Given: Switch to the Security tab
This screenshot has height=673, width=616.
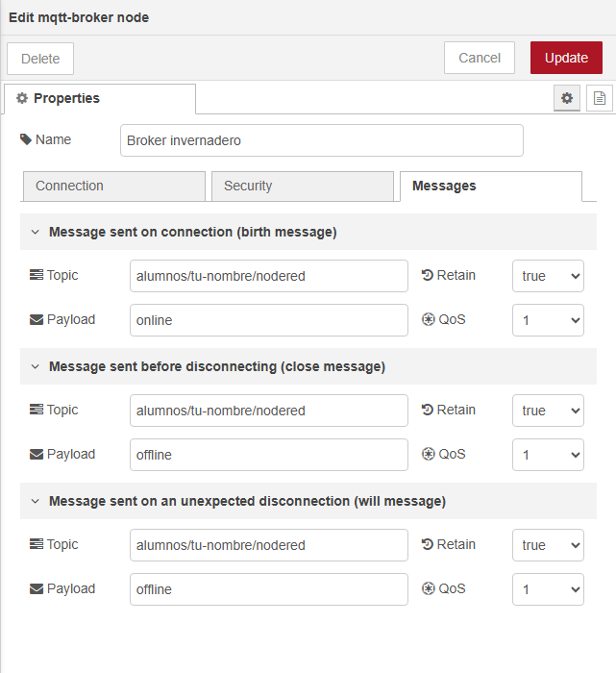Looking at the screenshot, I should [303, 186].
